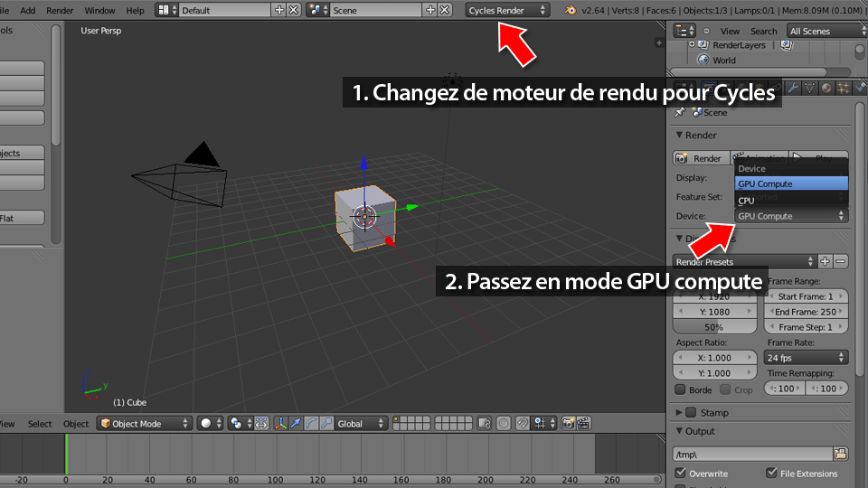The width and height of the screenshot is (868, 488).
Task: Open the outliner View menu
Action: click(x=730, y=31)
